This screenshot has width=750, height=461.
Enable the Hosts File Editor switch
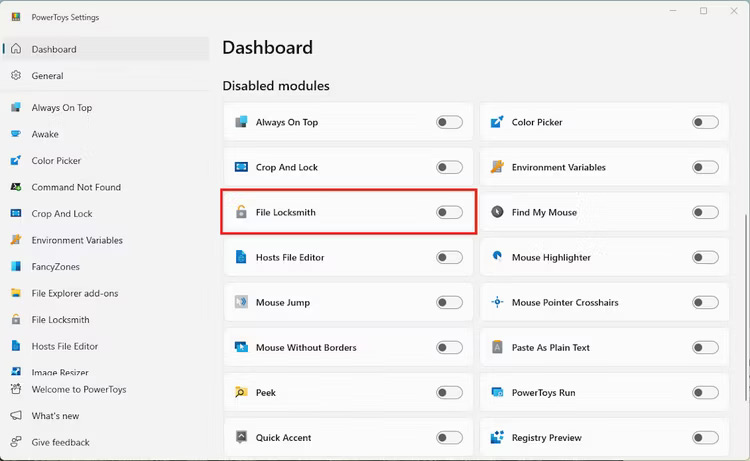[449, 257]
